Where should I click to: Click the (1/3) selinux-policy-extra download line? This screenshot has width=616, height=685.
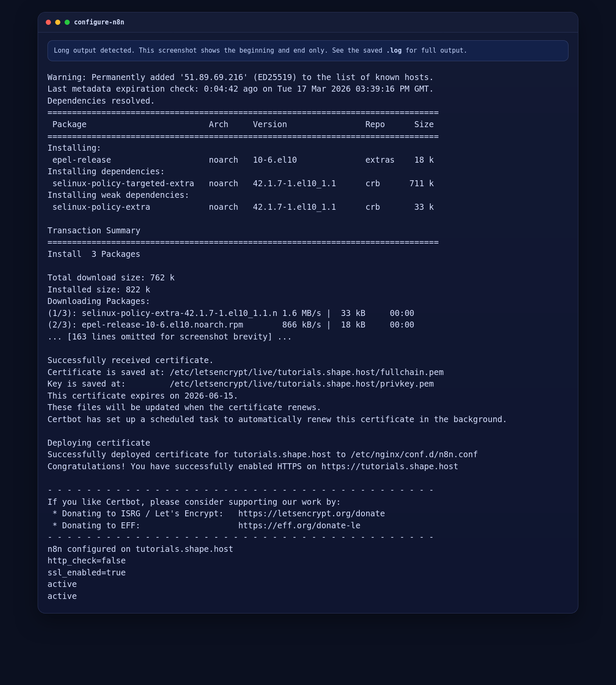tap(231, 313)
